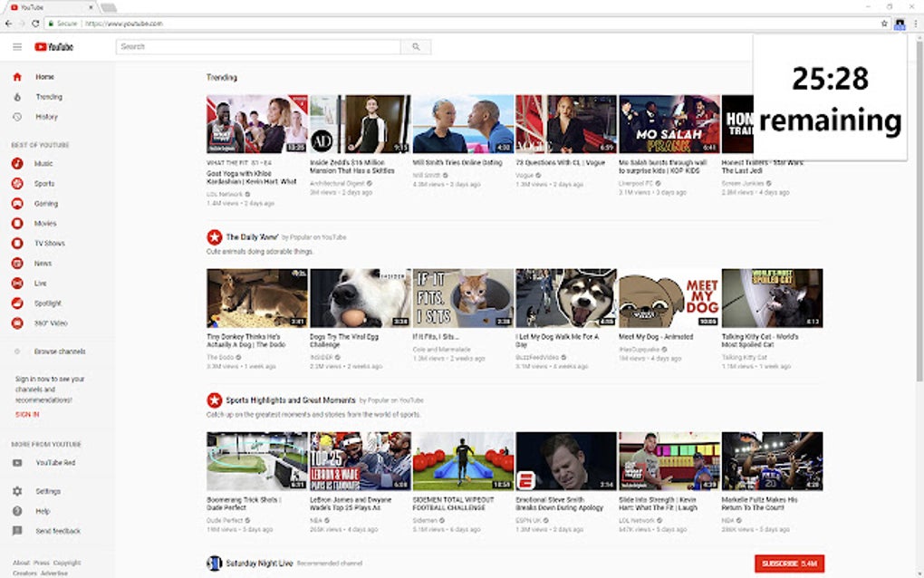Select the Sports section icon
The width and height of the screenshot is (924, 578).
[16, 183]
